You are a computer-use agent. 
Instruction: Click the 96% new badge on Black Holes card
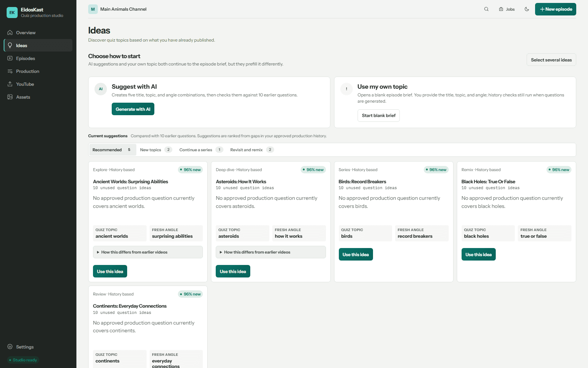[559, 170]
